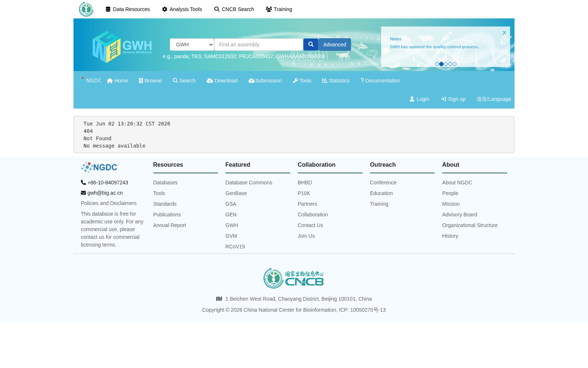Open the Download navigation item
This screenshot has width=588, height=368.
coord(222,81)
